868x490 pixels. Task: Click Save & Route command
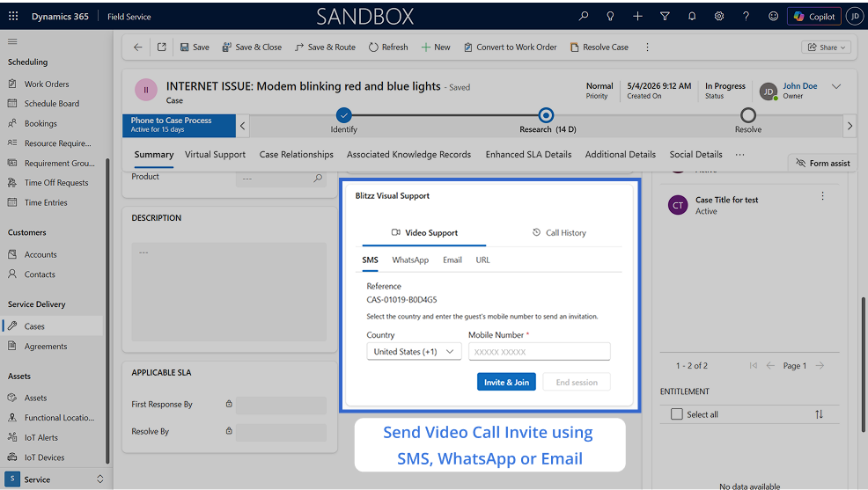(325, 47)
